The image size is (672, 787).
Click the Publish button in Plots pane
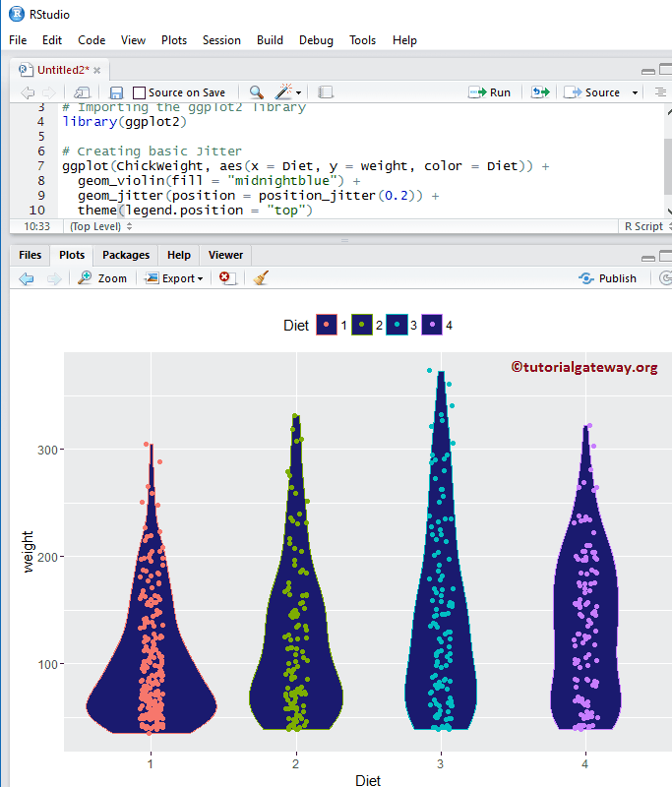(x=608, y=278)
